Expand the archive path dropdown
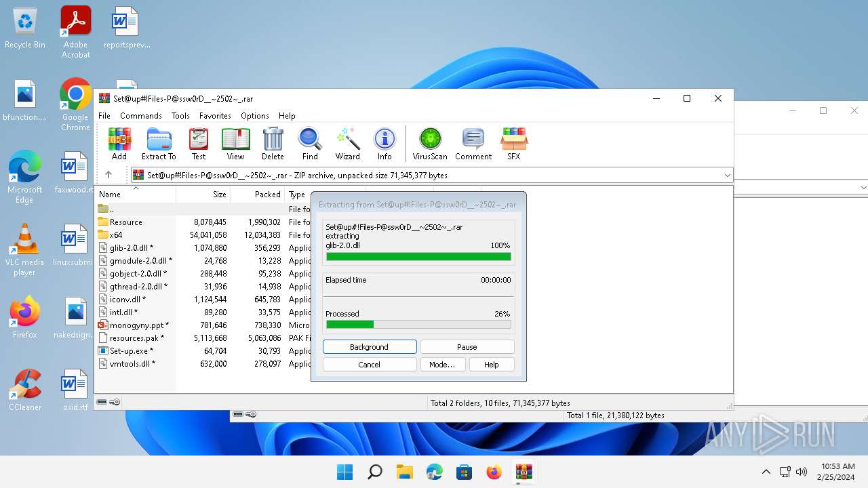 click(727, 175)
